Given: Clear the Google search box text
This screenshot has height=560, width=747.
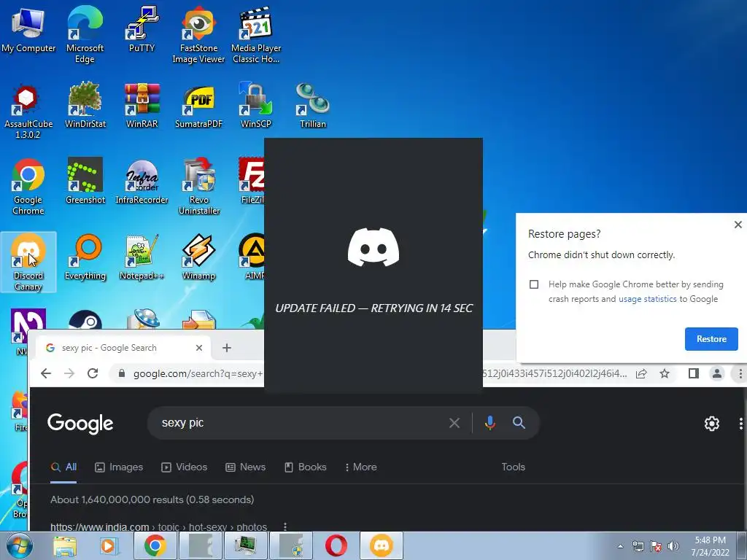Looking at the screenshot, I should [454, 422].
